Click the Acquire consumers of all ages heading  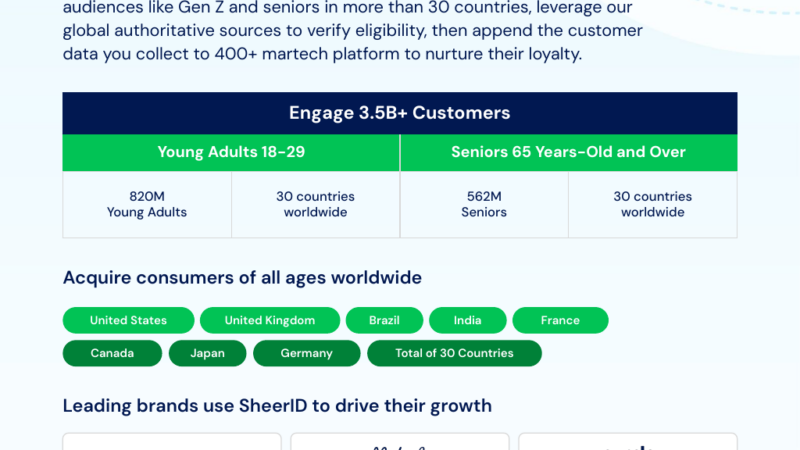pyautogui.click(x=242, y=277)
